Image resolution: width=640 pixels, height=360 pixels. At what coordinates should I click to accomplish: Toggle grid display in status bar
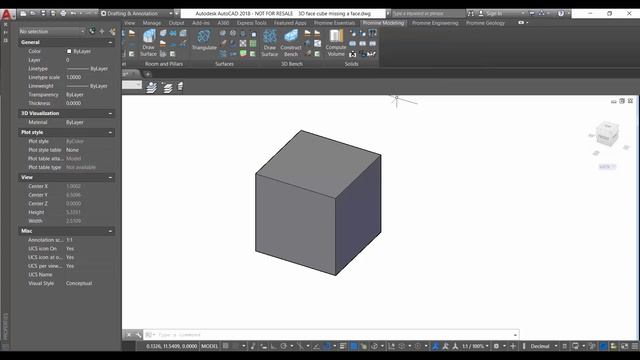point(225,346)
